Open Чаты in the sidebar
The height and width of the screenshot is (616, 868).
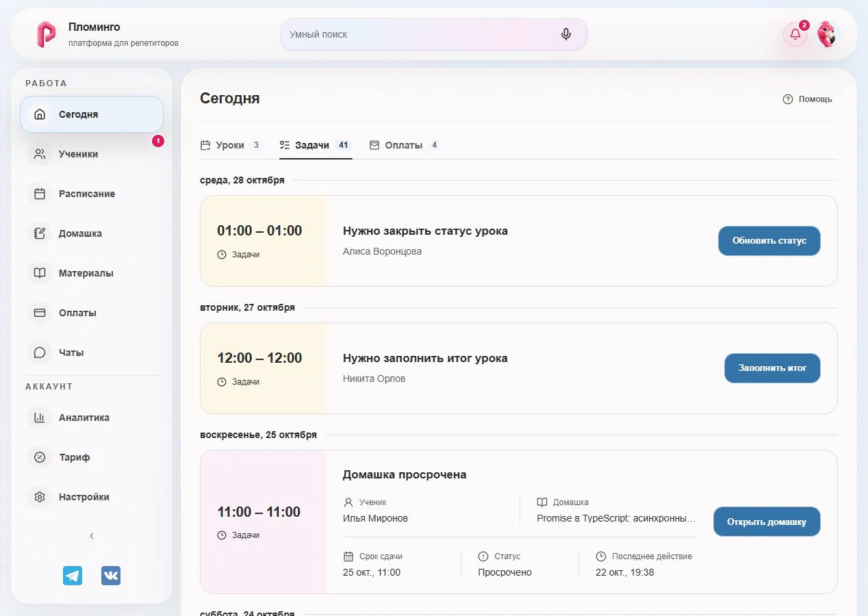(92, 352)
